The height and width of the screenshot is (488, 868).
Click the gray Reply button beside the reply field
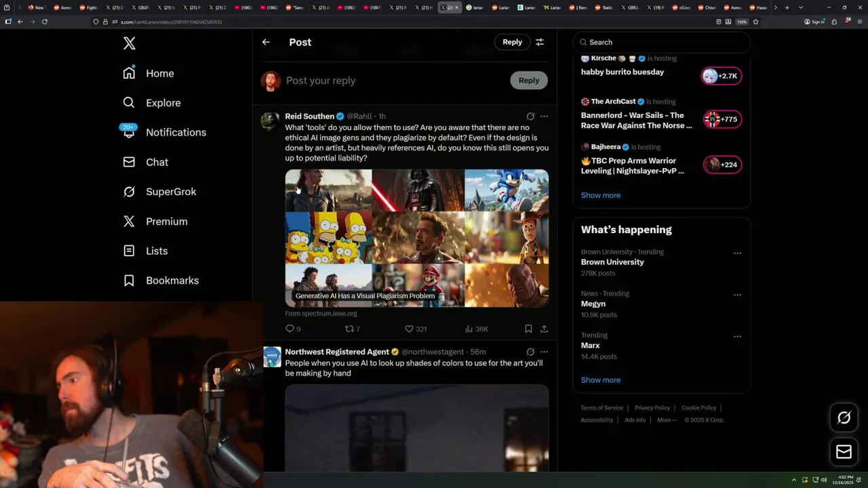pos(529,80)
